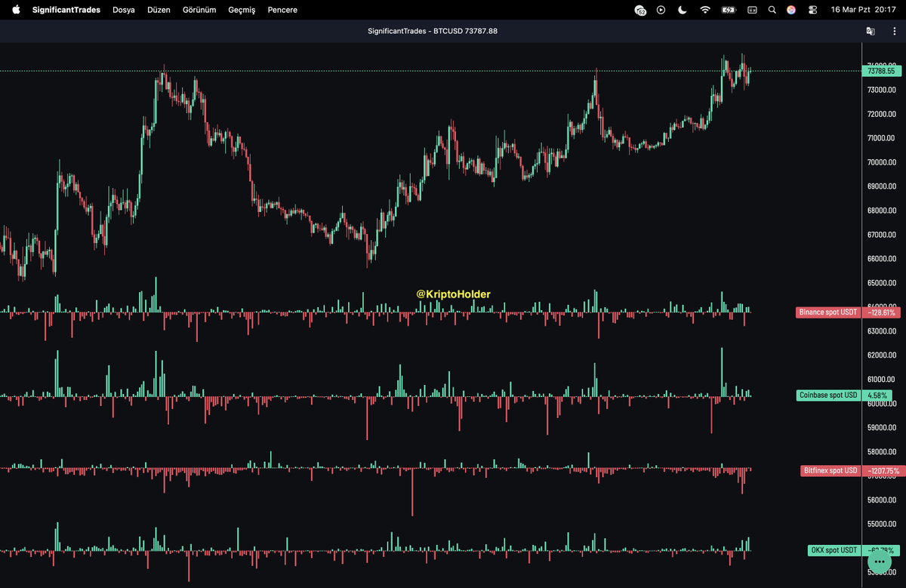This screenshot has height=588, width=906.
Task: Click the Binance -128.61% value tag
Action: (x=882, y=312)
